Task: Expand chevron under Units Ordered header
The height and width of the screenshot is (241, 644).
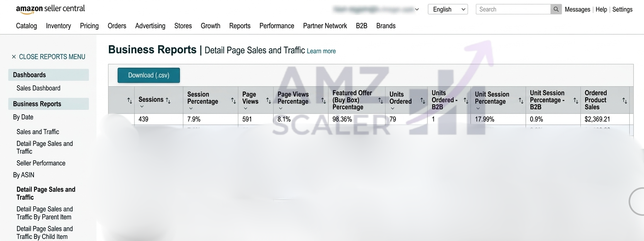Action: [393, 109]
